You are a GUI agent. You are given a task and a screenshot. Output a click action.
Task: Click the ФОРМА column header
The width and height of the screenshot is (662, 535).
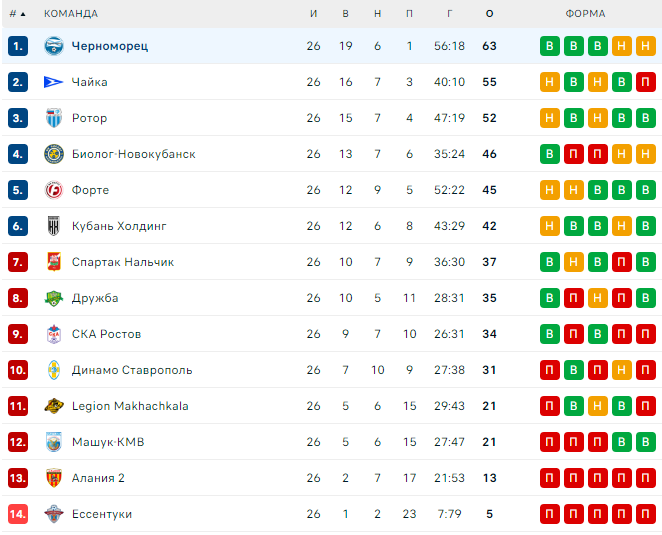point(585,14)
